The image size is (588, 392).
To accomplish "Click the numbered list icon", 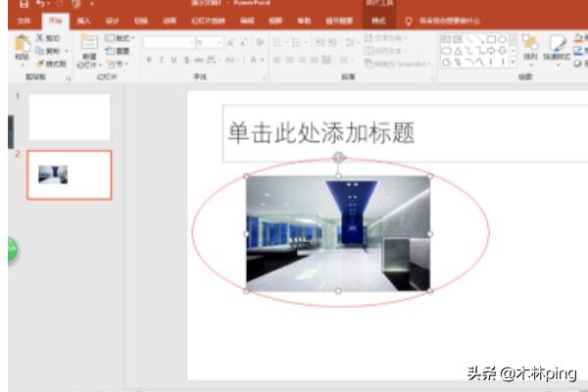I will 296,42.
